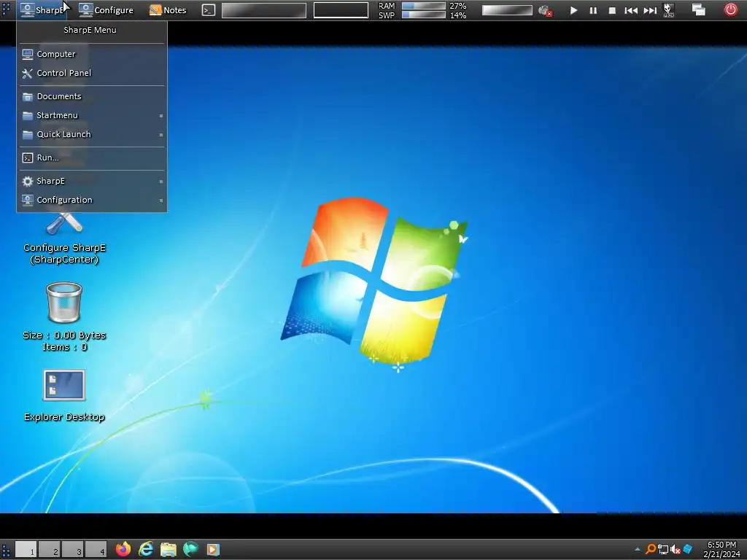Click the orange magnifier tray icon
Image resolution: width=747 pixels, height=560 pixels.
[x=650, y=550]
